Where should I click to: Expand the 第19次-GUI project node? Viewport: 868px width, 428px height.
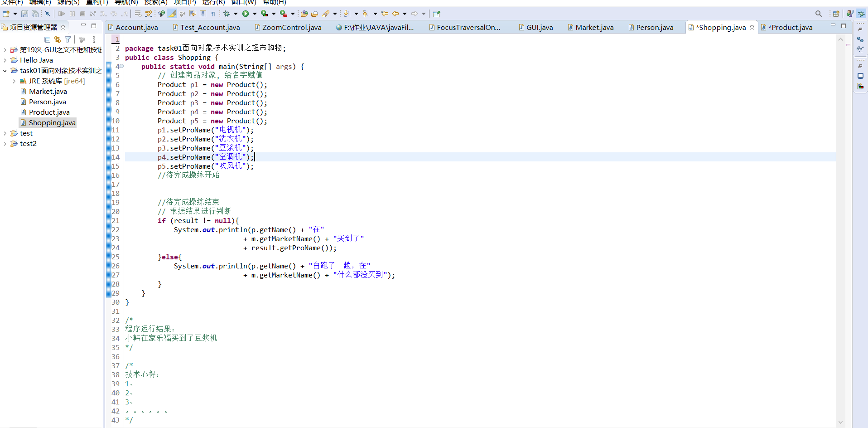coord(5,50)
